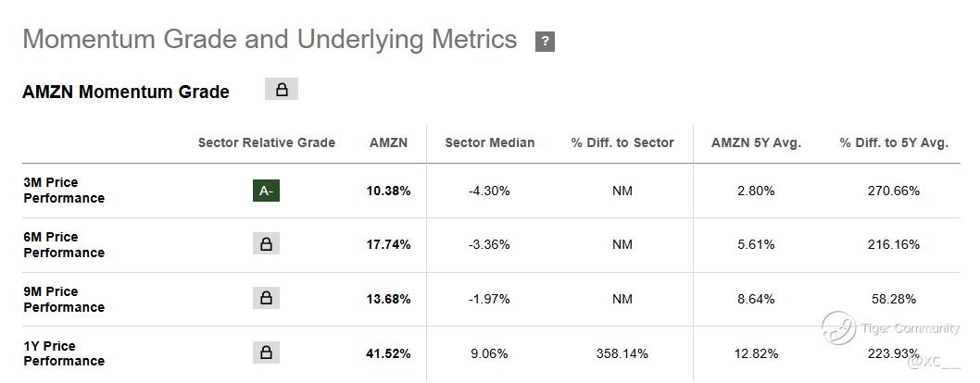Open the 6M Price Performance row label

click(64, 244)
